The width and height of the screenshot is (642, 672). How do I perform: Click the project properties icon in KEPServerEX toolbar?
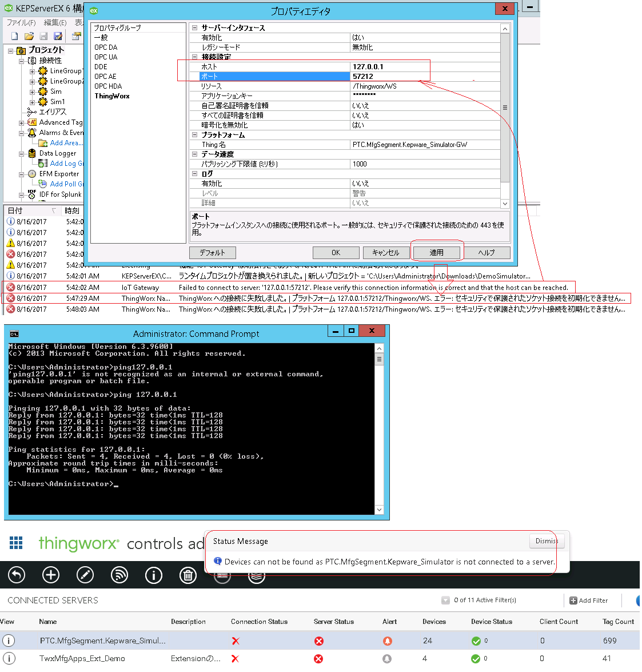click(x=76, y=36)
